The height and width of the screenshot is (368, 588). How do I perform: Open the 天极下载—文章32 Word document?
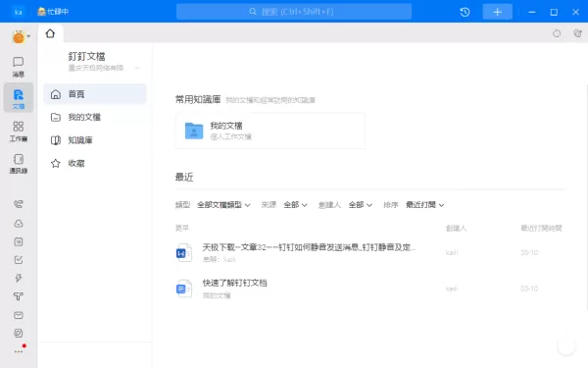click(309, 247)
